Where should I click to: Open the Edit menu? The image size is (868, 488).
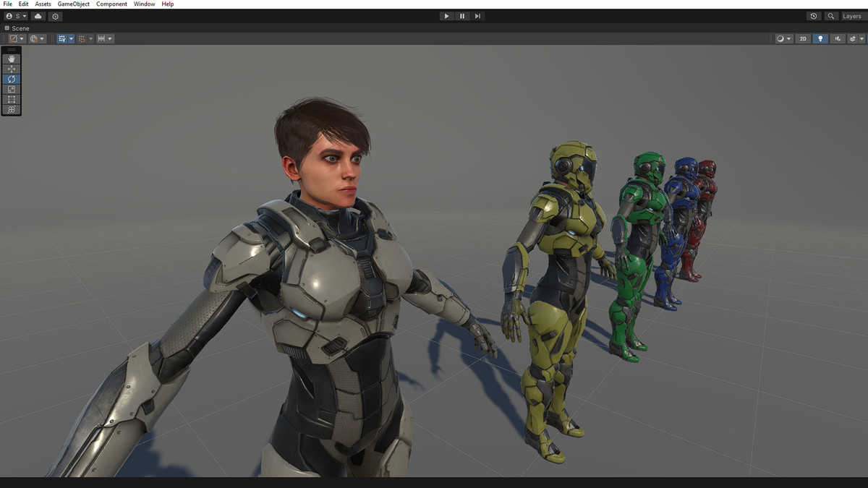point(24,4)
